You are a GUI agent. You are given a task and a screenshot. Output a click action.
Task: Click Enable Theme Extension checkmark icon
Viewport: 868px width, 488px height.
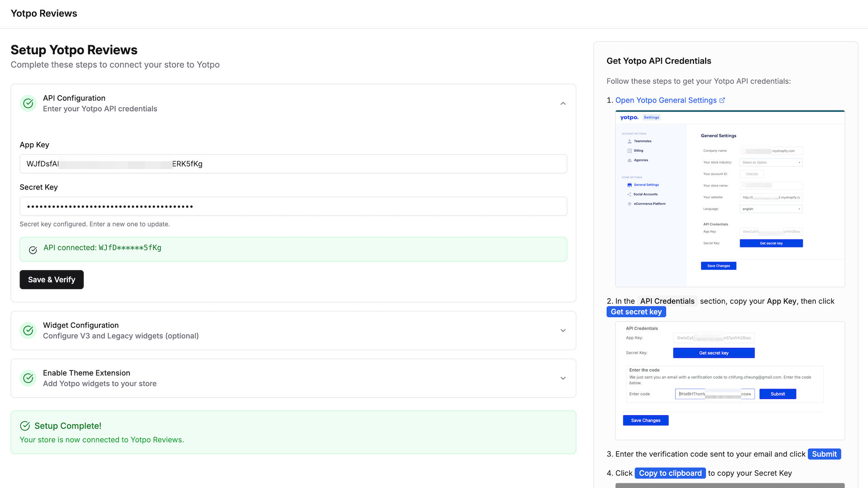(28, 378)
